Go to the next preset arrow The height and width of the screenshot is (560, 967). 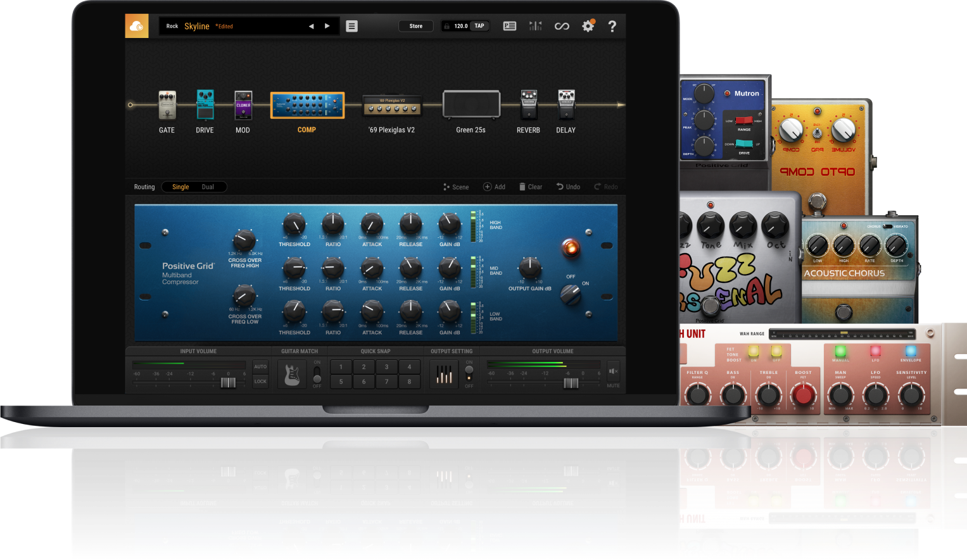pos(327,26)
